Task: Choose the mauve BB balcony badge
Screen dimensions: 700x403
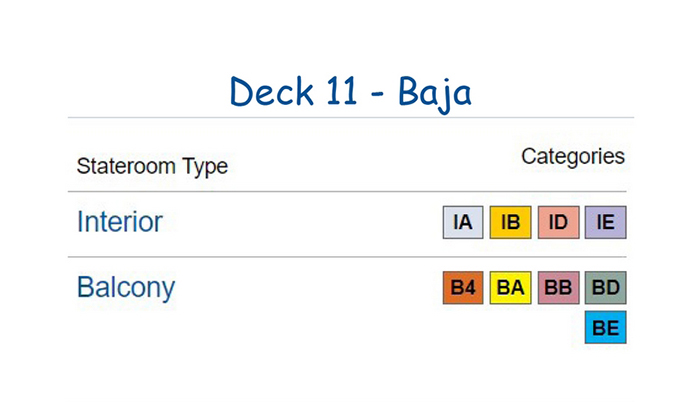Action: (558, 287)
